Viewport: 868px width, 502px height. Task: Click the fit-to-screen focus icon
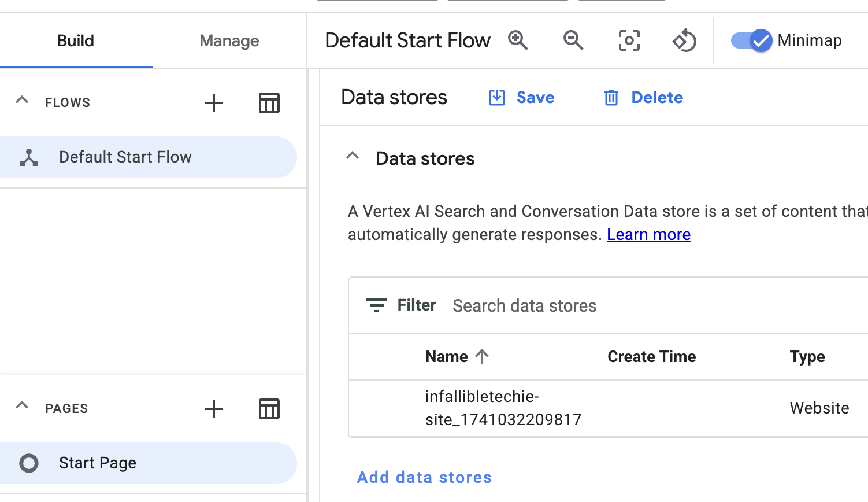[629, 40]
